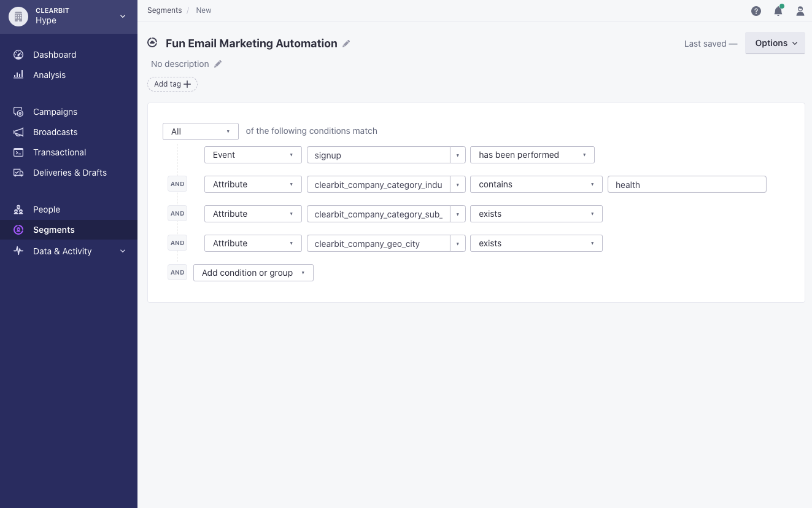The width and height of the screenshot is (812, 508).
Task: Open the user account icon
Action: [x=800, y=11]
